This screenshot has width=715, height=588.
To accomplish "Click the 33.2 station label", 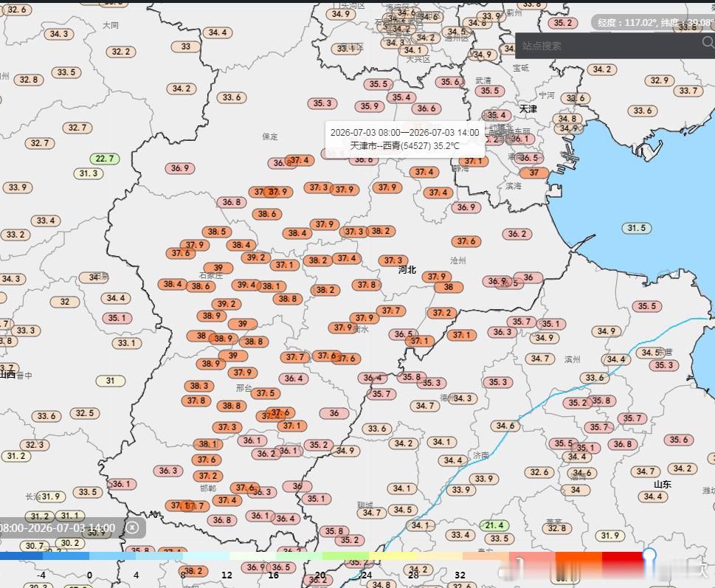I will tap(15, 235).
